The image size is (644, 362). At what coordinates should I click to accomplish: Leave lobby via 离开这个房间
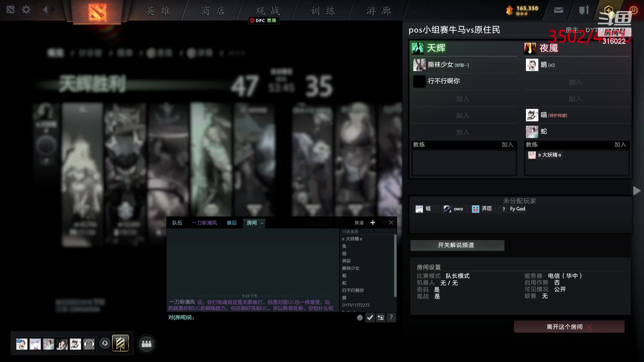[569, 327]
